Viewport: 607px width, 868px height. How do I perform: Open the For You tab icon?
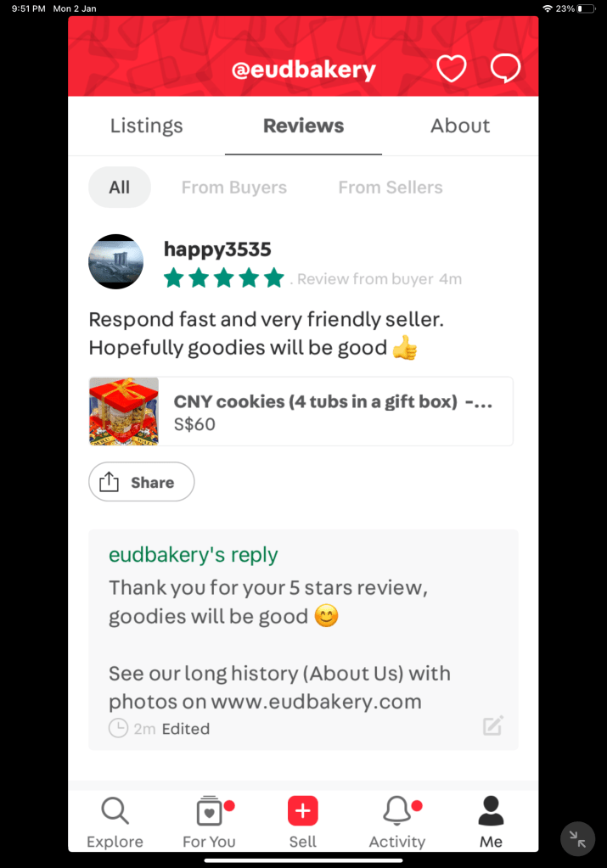(210, 811)
